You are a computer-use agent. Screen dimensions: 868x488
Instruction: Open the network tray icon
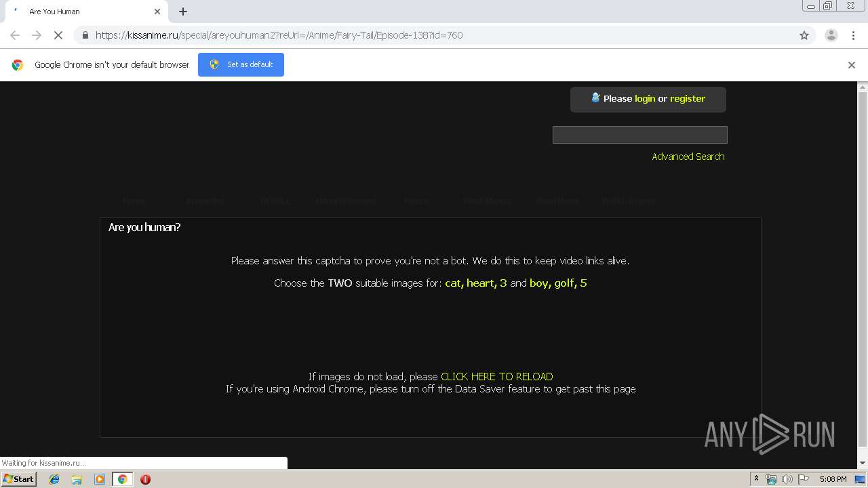click(771, 479)
